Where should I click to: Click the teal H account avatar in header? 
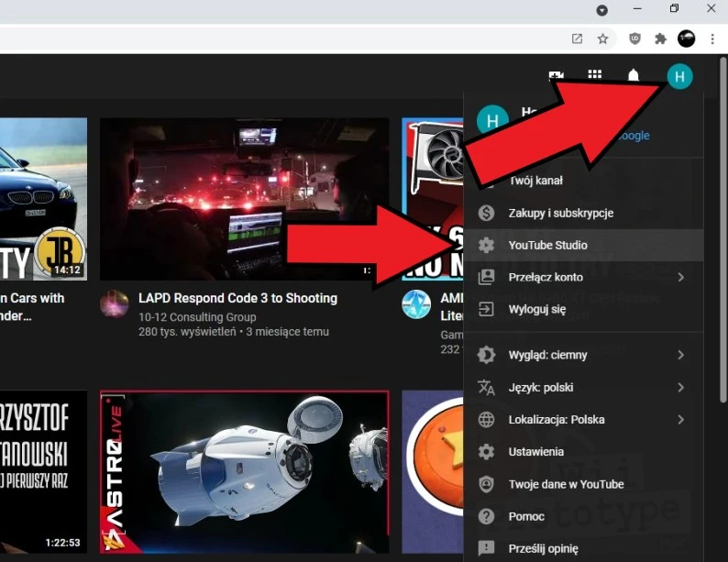(x=679, y=77)
